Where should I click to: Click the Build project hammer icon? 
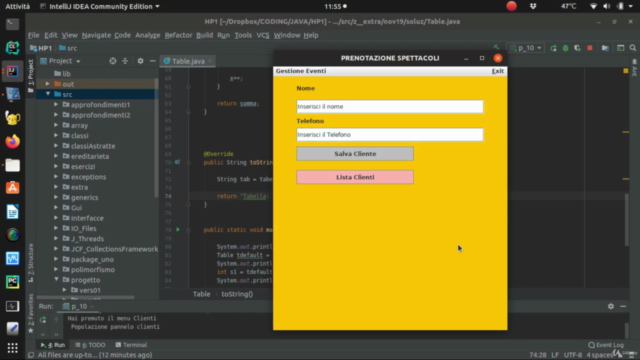click(x=496, y=48)
